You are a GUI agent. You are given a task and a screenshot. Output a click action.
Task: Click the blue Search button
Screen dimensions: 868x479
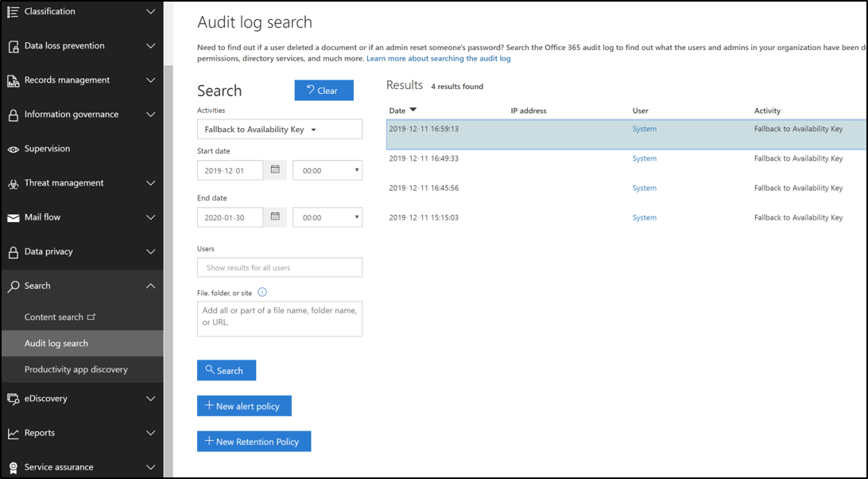227,370
